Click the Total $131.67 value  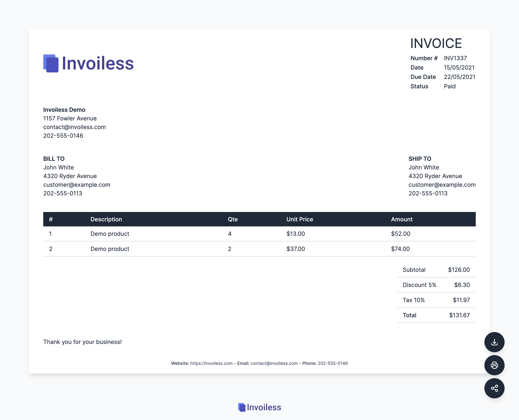click(x=460, y=315)
